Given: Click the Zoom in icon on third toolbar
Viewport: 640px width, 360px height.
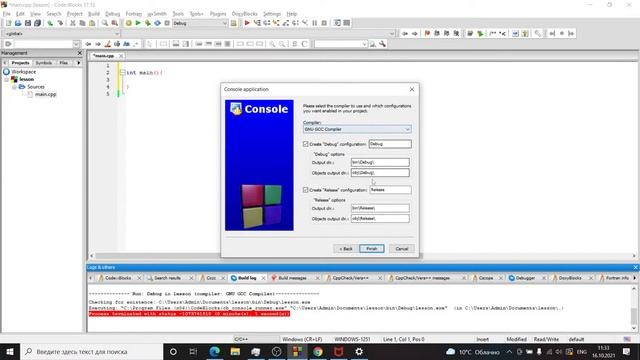Looking at the screenshot, I should click(272, 44).
